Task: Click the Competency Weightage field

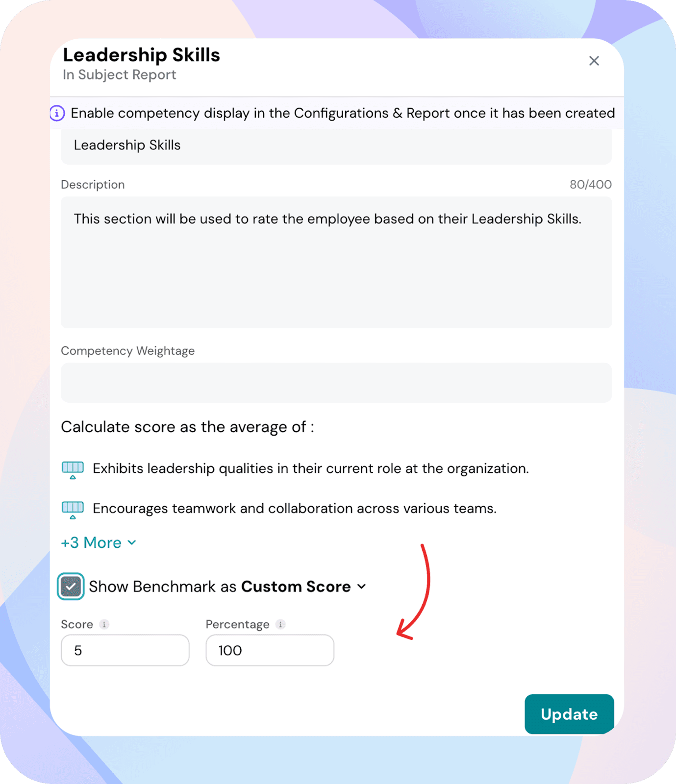Action: tap(336, 383)
